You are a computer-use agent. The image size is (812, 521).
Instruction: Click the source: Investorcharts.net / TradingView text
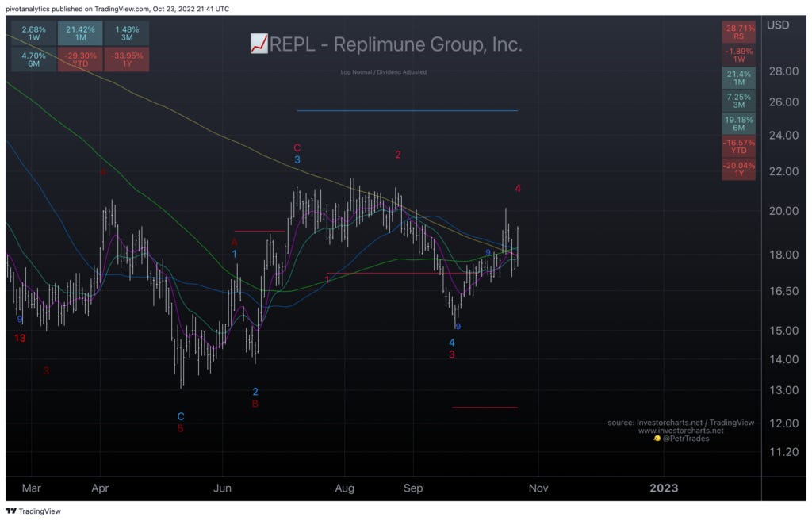tap(681, 423)
